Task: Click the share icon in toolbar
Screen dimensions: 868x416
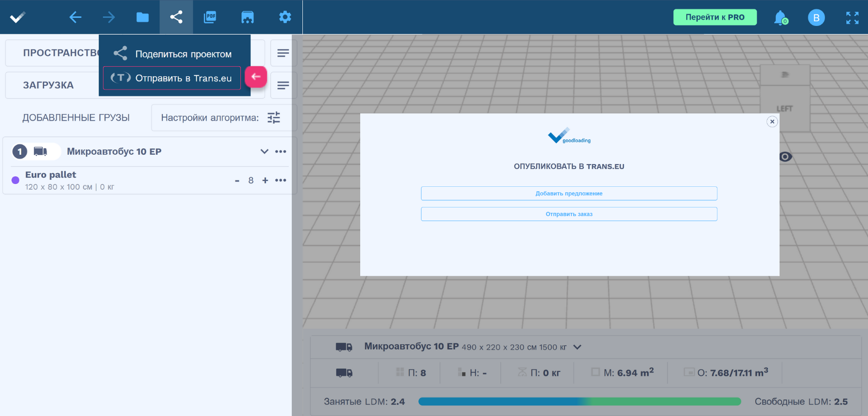Action: point(176,17)
